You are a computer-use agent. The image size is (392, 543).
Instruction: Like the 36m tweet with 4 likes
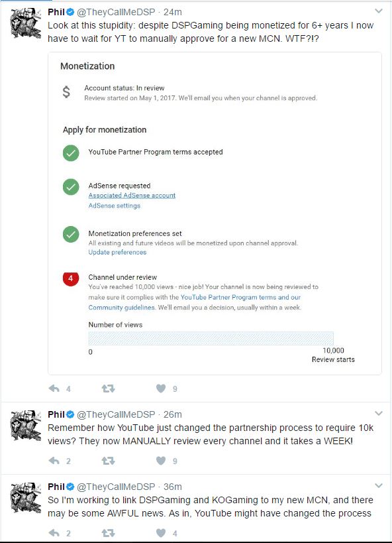[x=161, y=532]
